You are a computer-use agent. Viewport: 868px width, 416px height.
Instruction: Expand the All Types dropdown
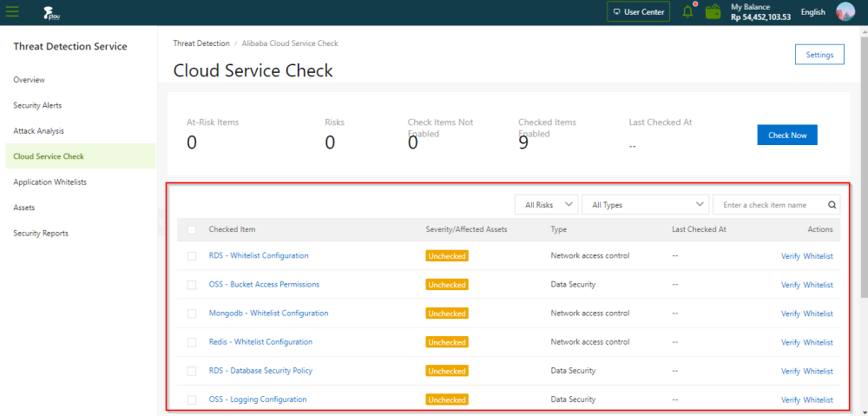(646, 204)
